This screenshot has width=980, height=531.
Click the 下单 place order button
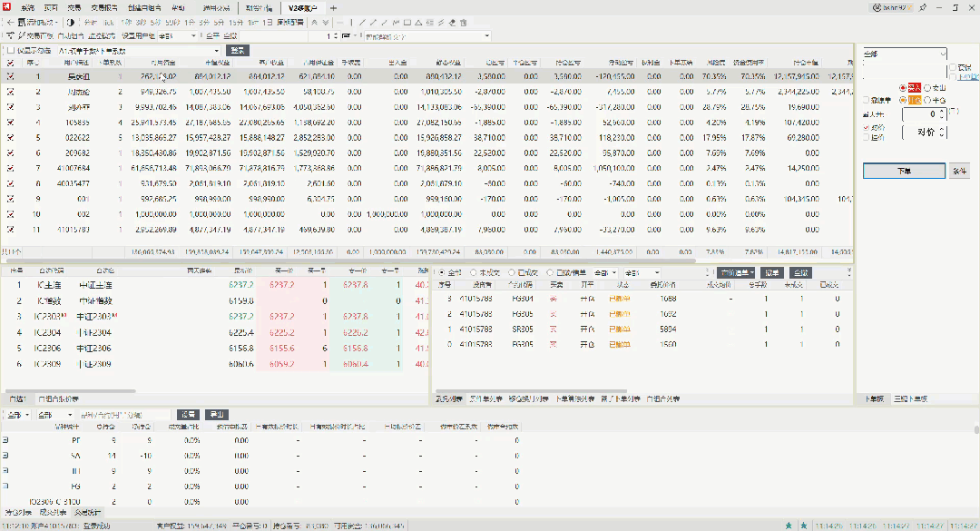[904, 171]
